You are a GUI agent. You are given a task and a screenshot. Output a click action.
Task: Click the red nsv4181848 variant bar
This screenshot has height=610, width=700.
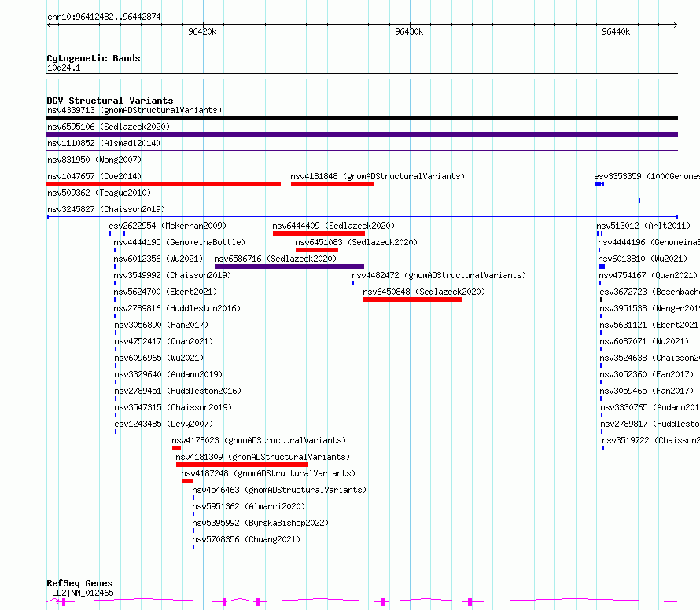click(x=332, y=184)
